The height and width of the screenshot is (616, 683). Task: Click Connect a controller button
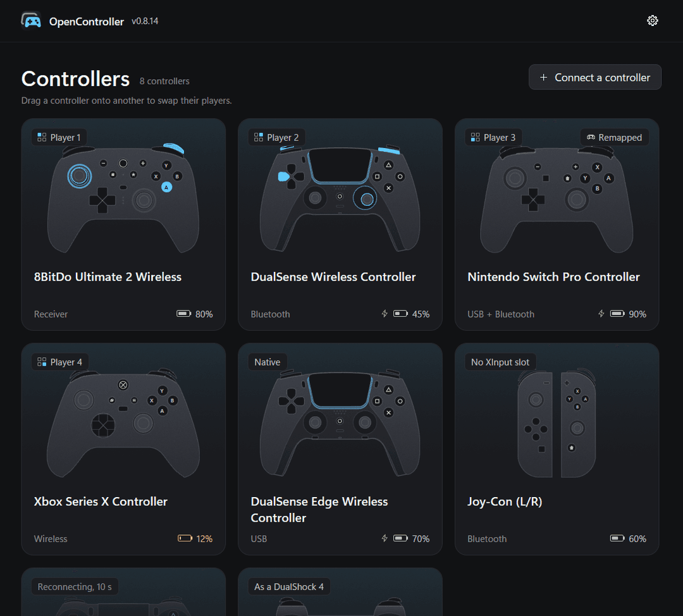click(x=594, y=77)
